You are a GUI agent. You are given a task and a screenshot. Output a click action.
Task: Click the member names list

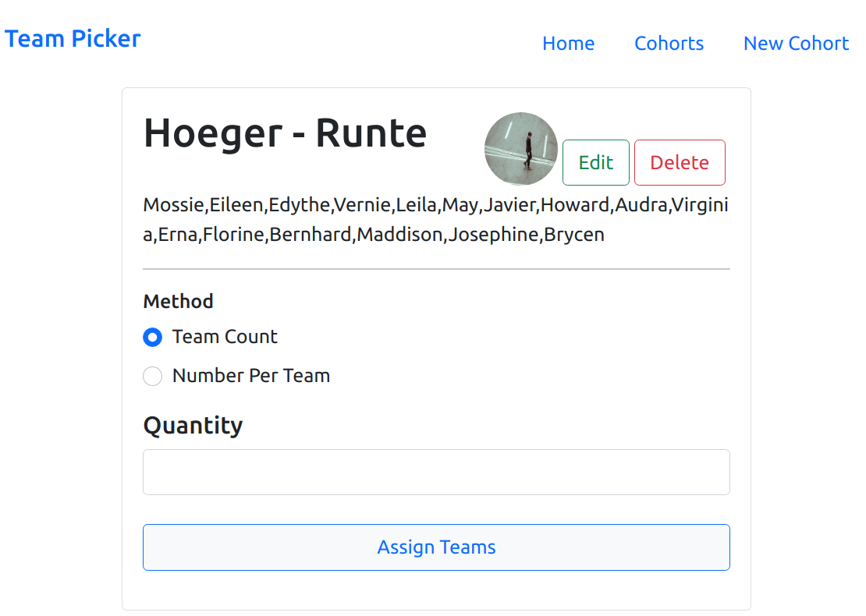tap(435, 219)
